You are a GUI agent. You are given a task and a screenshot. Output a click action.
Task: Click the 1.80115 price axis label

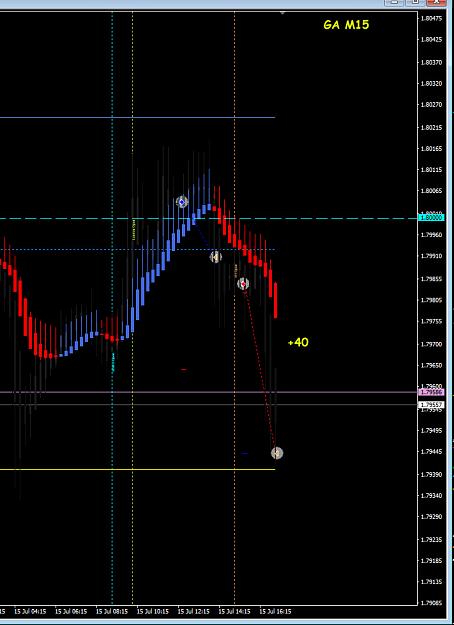(x=431, y=170)
